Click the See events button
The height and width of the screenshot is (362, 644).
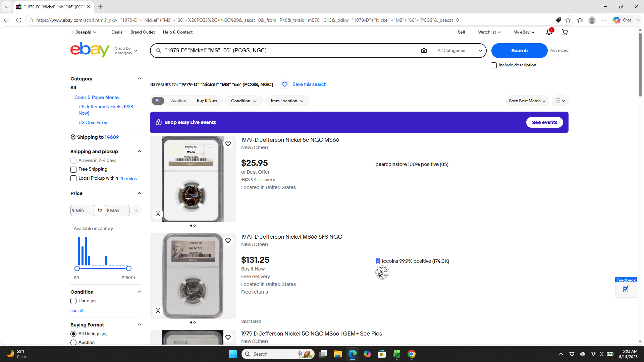click(544, 122)
